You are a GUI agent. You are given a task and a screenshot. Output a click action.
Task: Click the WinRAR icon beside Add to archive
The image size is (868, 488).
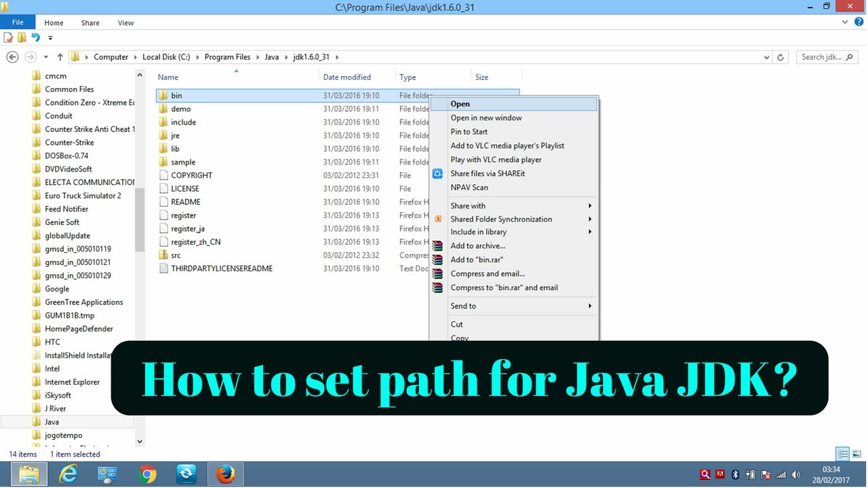[438, 246]
